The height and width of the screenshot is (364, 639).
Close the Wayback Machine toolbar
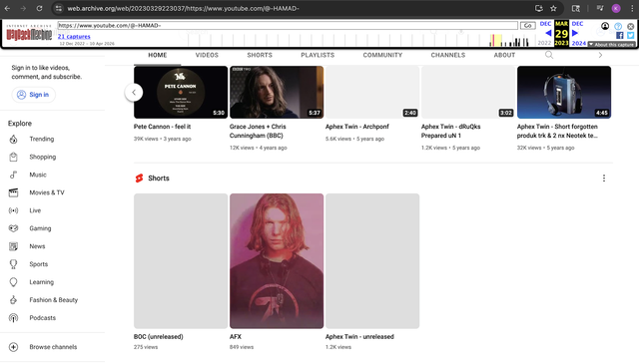point(630,27)
